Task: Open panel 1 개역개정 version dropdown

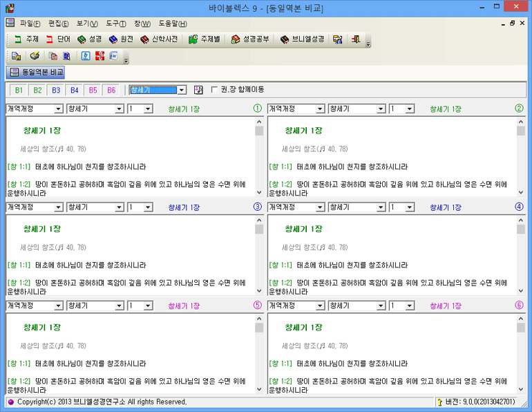Action: [58, 109]
